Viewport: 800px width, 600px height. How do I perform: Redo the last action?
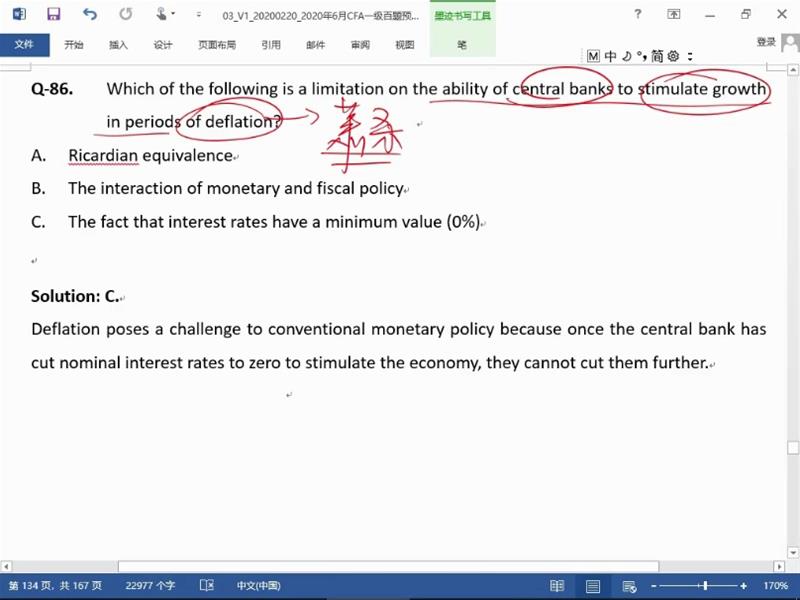click(126, 14)
